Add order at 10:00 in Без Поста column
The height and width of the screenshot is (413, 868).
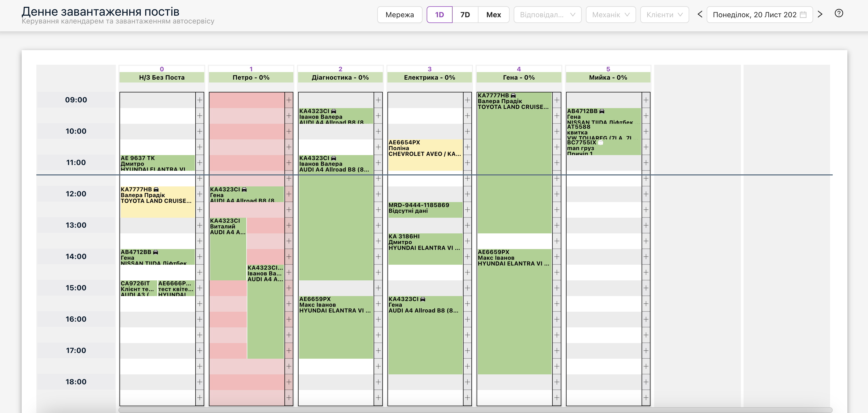pos(200,131)
